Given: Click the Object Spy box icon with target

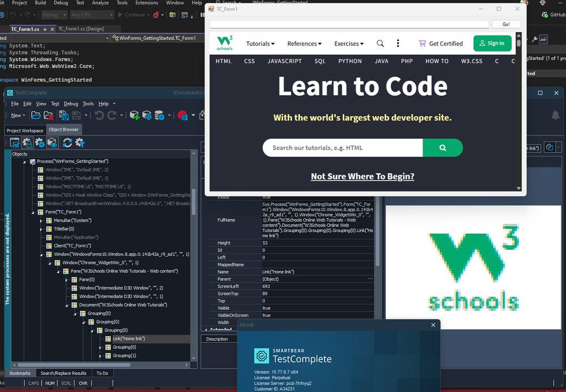Looking at the screenshot, I should [x=147, y=115].
